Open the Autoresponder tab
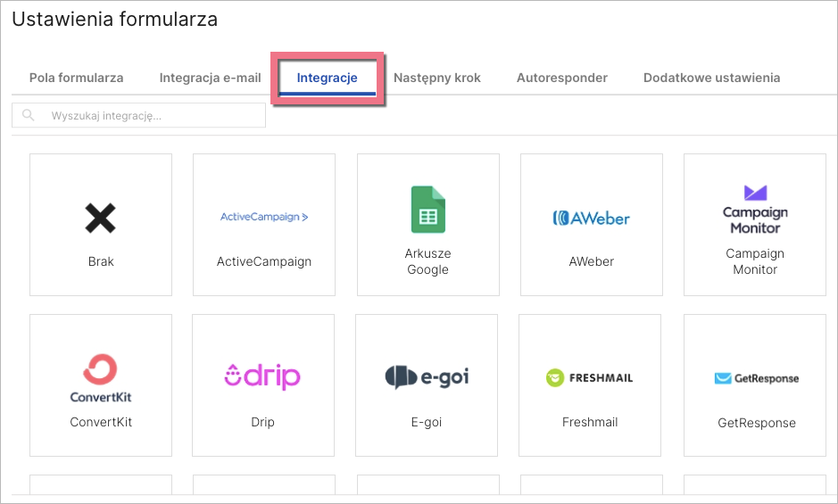 [561, 78]
